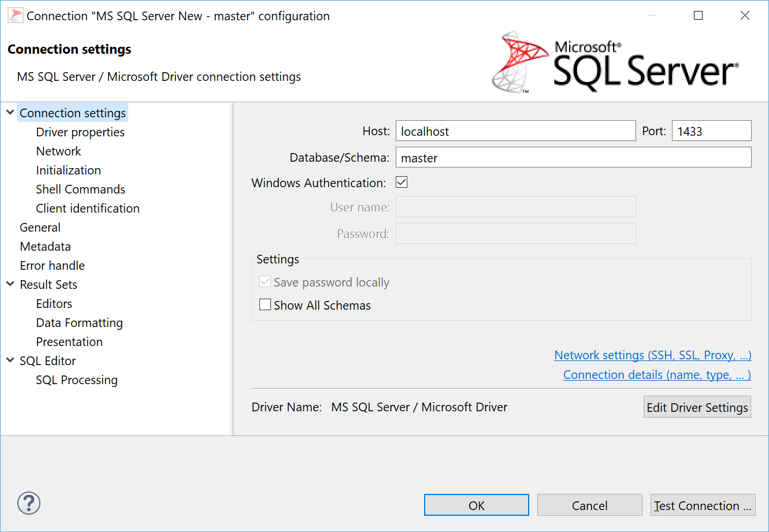Click the Port field showing 1433
The image size is (769, 532).
711,131
